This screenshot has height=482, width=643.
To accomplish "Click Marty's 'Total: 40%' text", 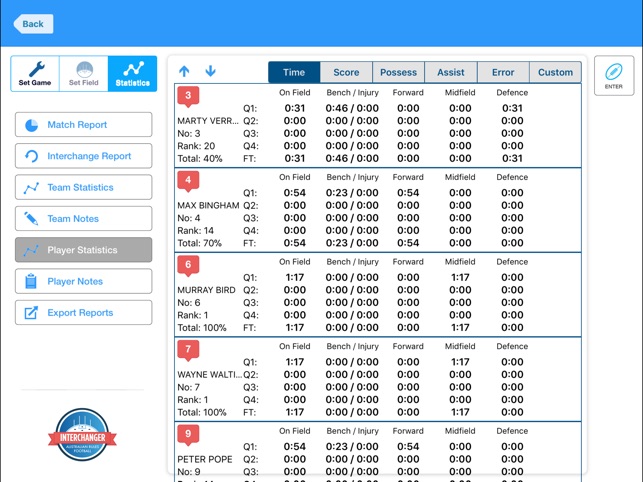I will [200, 159].
